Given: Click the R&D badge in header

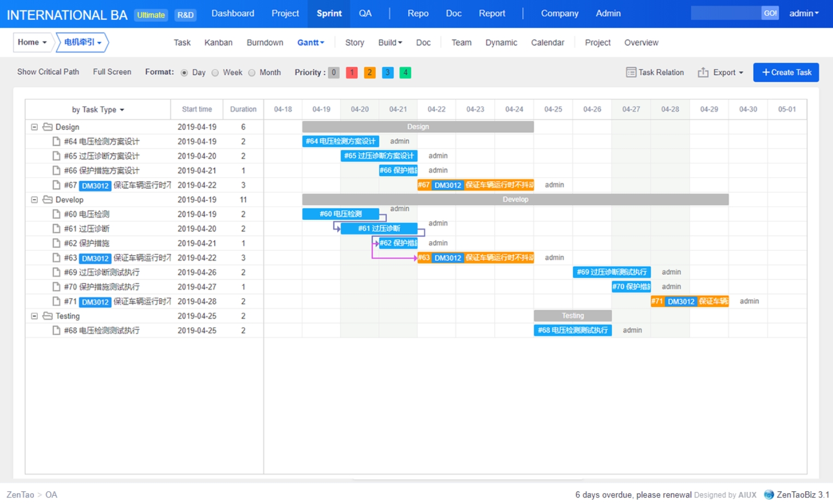Looking at the screenshot, I should [185, 15].
